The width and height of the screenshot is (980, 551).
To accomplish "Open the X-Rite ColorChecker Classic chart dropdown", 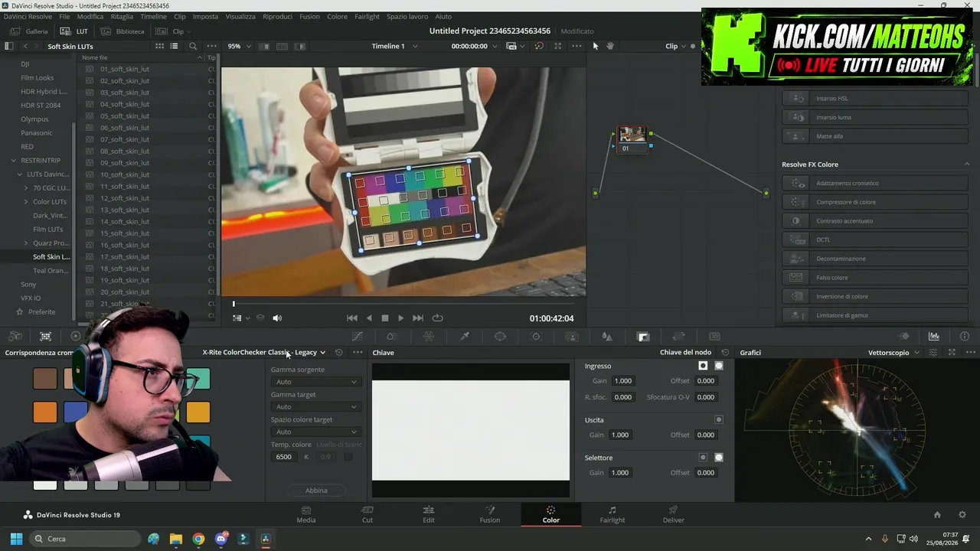I will pyautogui.click(x=264, y=353).
